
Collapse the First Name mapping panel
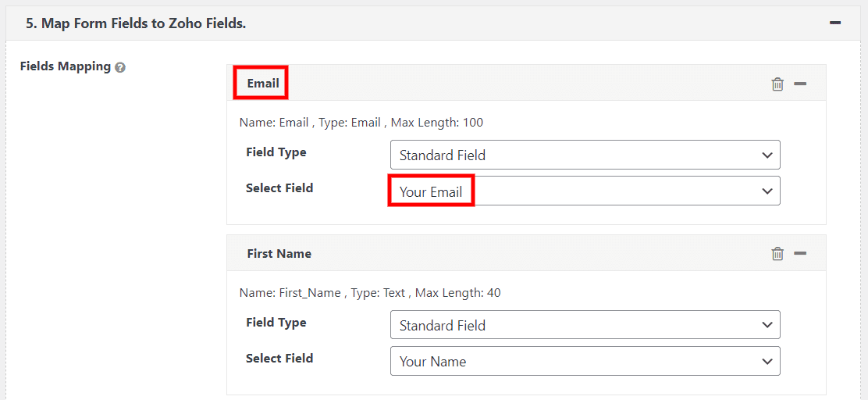800,253
